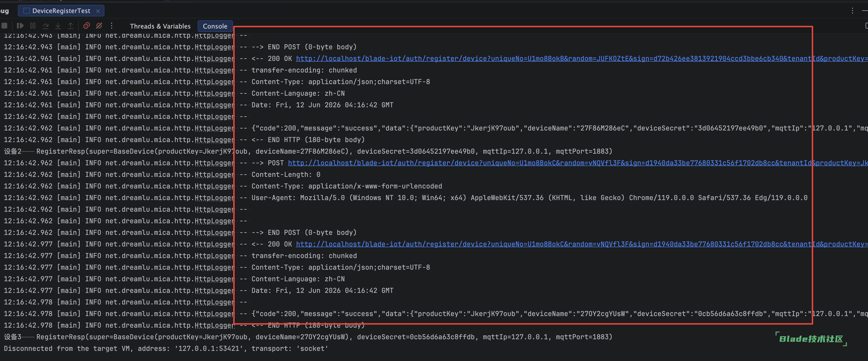
Task: Click the Step Out debugger icon
Action: point(70,26)
